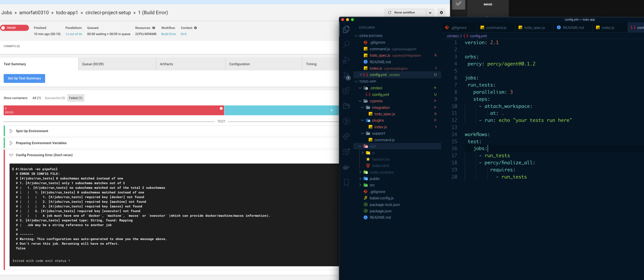This screenshot has width=644, height=280.
Task: Close config.yml in Open Editors list
Action: [361, 75]
